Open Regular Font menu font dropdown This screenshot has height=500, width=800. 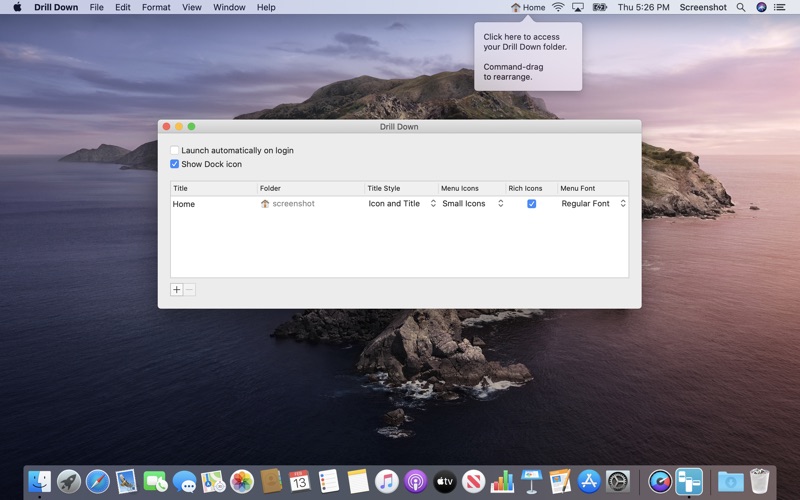tap(593, 204)
